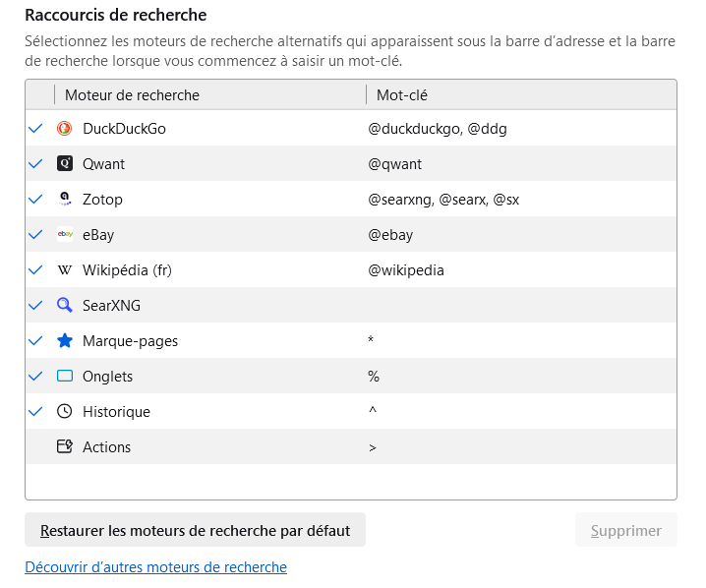Click the eBay engine icon
This screenshot has width=706, height=588.
(x=65, y=235)
